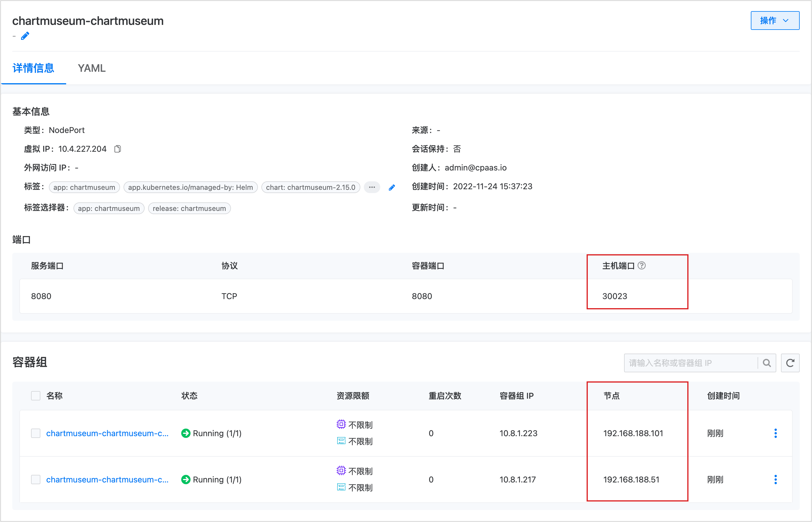This screenshot has height=522, width=812.
Task: Click memory limit icon for pod 10.8.1.223
Action: point(341,441)
